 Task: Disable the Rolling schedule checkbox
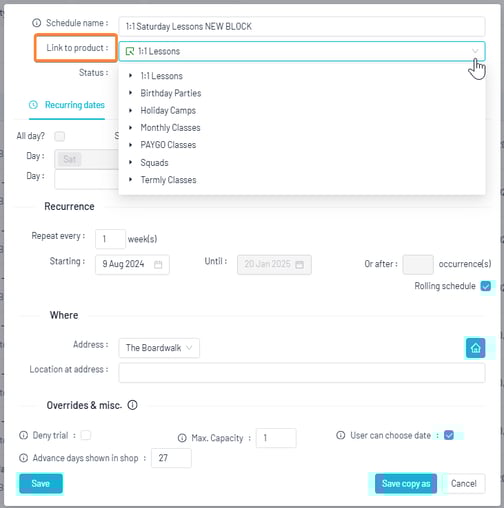point(486,286)
